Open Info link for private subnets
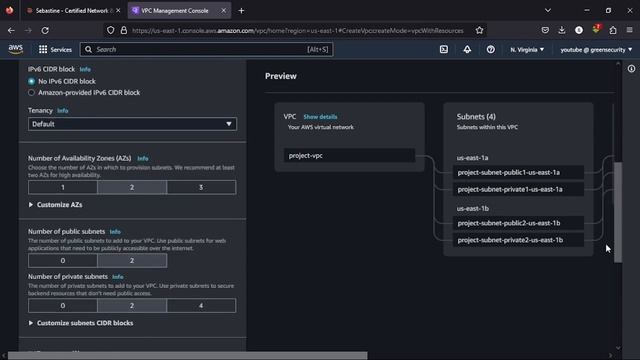640x360 pixels. (x=118, y=277)
